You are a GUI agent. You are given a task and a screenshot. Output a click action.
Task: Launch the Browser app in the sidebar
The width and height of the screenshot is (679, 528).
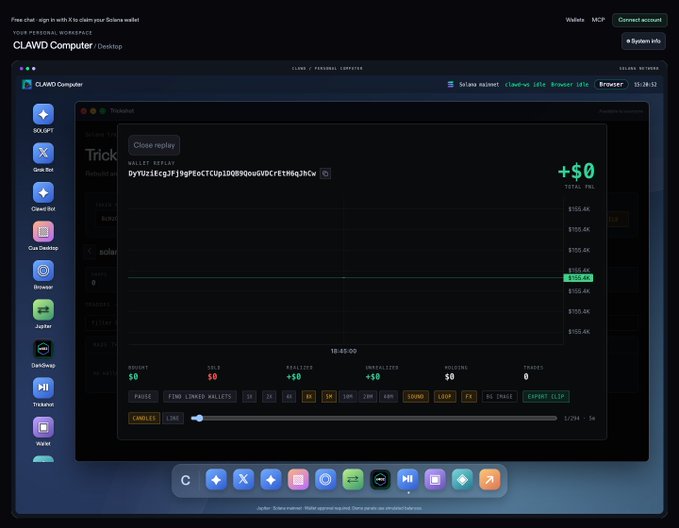coord(43,271)
